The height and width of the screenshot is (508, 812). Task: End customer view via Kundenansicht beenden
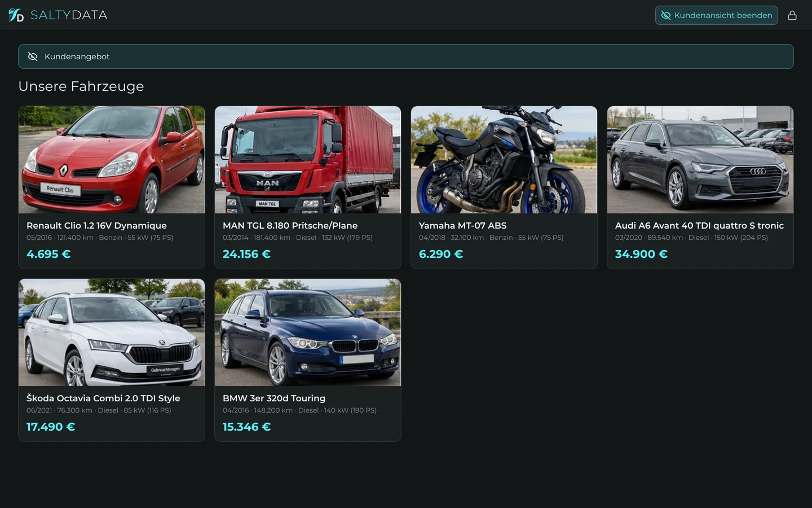click(716, 15)
